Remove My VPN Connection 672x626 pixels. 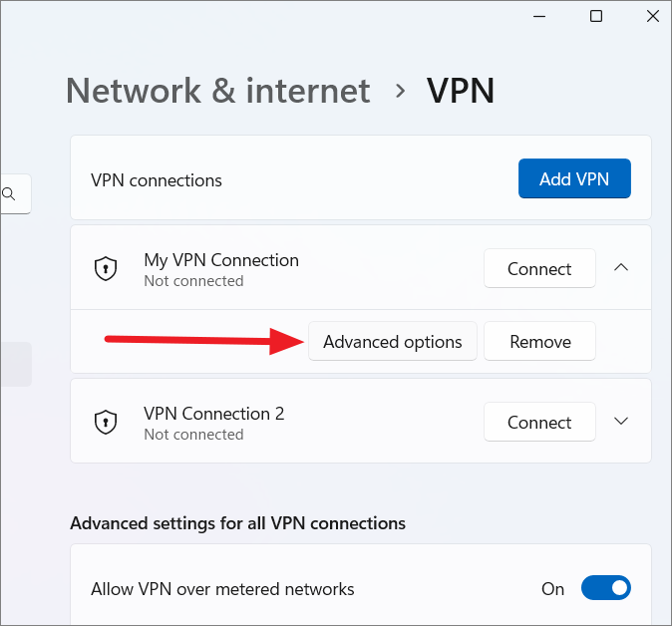pyautogui.click(x=539, y=342)
